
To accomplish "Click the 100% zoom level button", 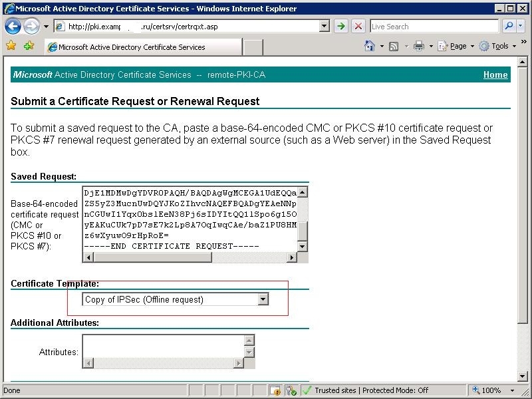I will click(x=487, y=390).
